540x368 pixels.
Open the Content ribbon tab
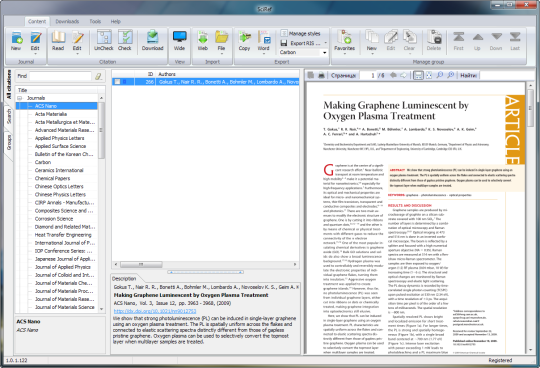click(37, 21)
